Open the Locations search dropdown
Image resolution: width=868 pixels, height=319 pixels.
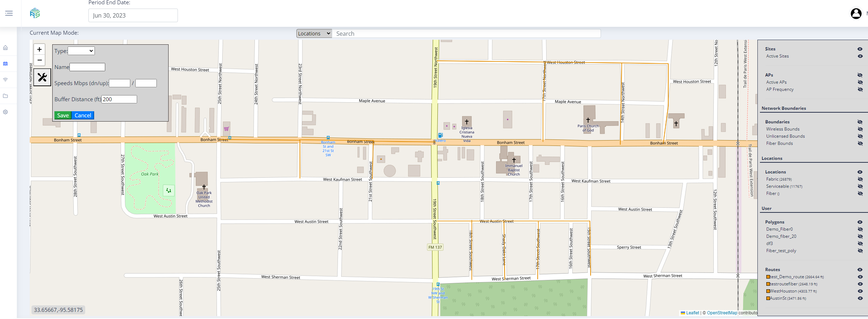314,34
